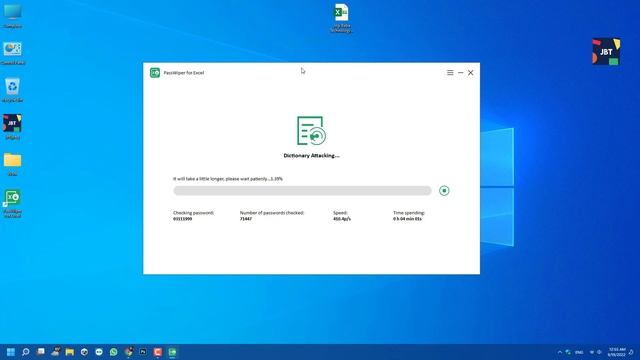Click the time spending value under Time spending

click(407, 219)
